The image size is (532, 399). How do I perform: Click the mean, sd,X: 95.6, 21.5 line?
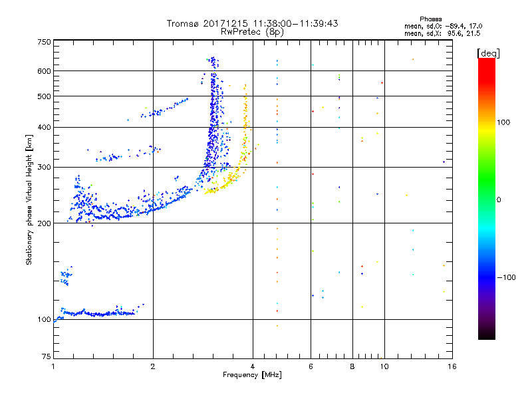tap(442, 33)
